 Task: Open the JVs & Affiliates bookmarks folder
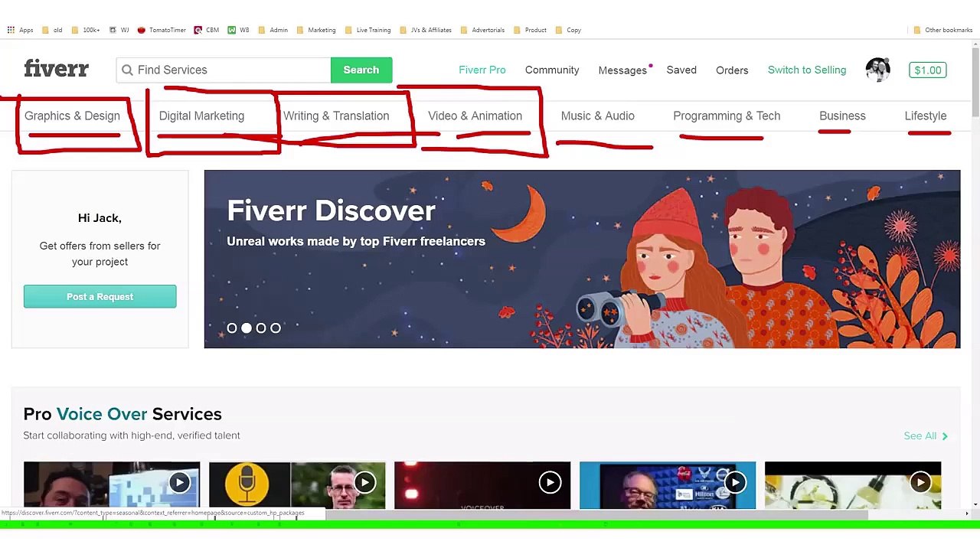click(426, 30)
